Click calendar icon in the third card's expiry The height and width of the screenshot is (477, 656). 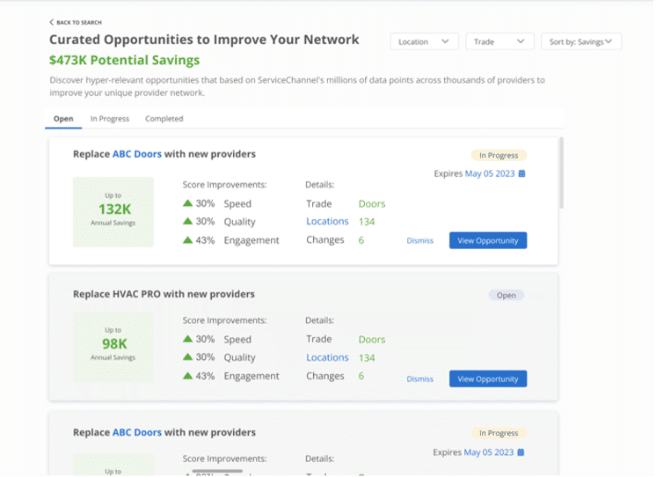(x=522, y=452)
